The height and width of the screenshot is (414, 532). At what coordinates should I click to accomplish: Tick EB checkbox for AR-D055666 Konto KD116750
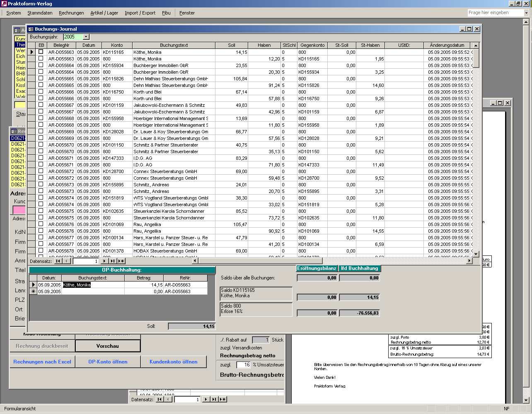[x=41, y=91]
